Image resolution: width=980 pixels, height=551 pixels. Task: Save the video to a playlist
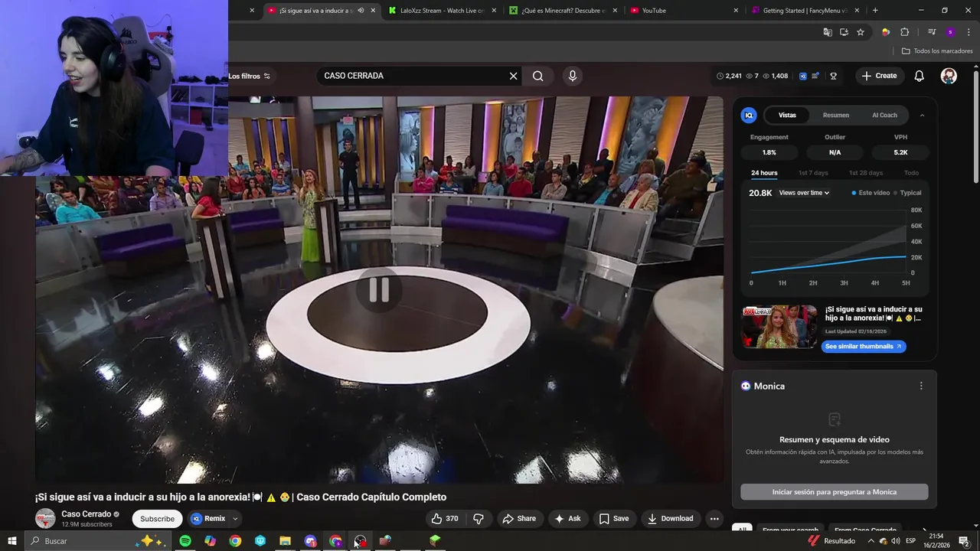[x=614, y=518]
